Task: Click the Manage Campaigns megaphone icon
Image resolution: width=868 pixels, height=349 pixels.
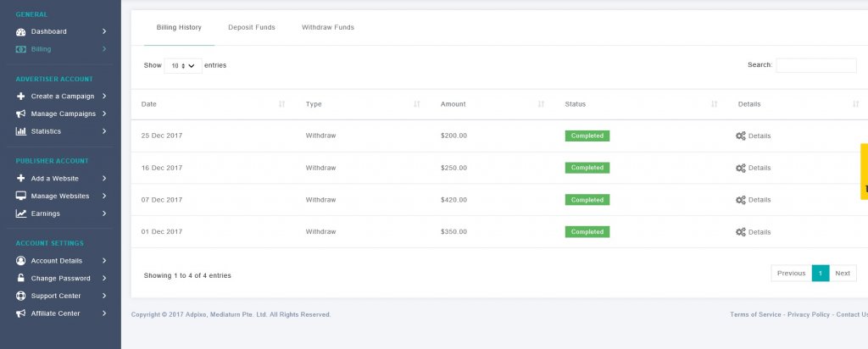Action: 20,114
